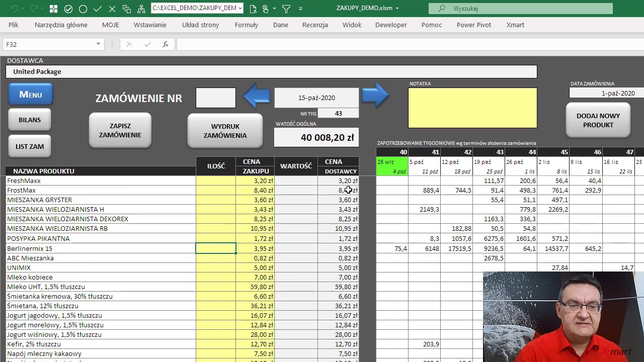The height and width of the screenshot is (362, 644).
Task: Select yellow ILOŚĆ cell for FreshMaxx
Action: 216,180
